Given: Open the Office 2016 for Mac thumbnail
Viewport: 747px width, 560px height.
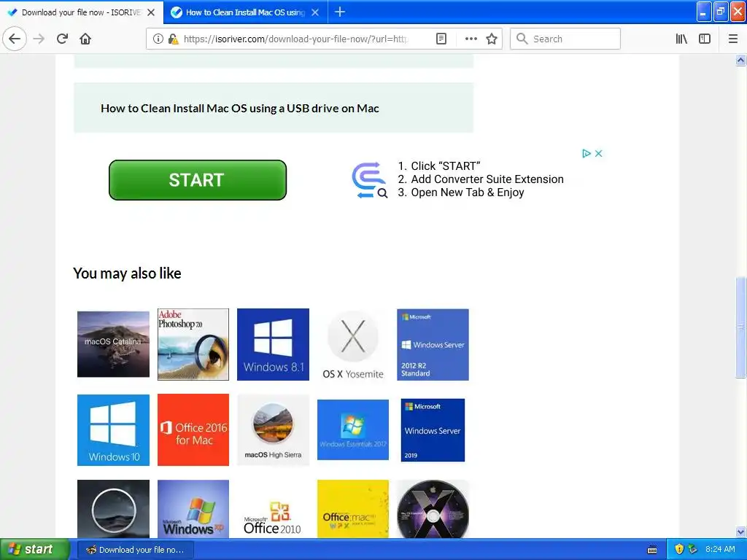Looking at the screenshot, I should coord(193,430).
